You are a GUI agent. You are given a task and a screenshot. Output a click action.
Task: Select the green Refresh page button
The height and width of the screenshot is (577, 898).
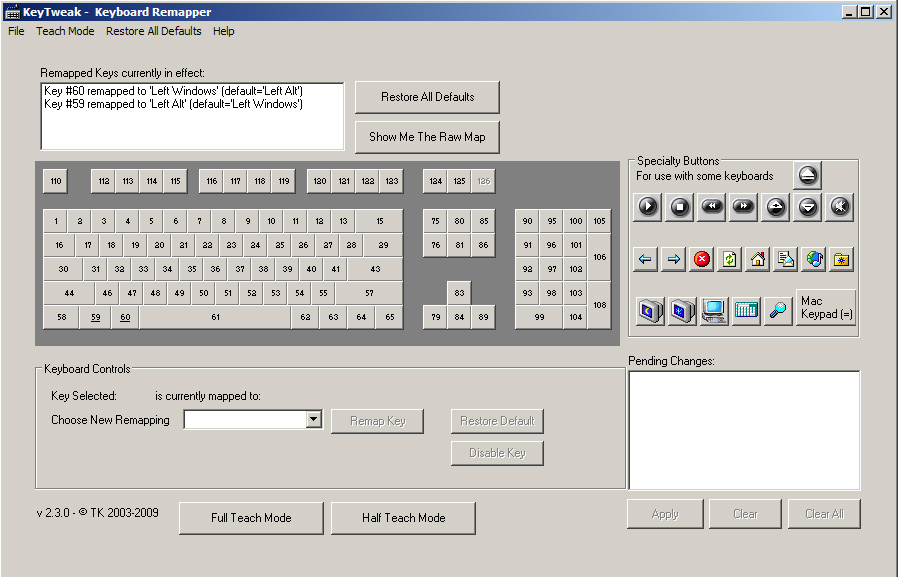pyautogui.click(x=730, y=259)
